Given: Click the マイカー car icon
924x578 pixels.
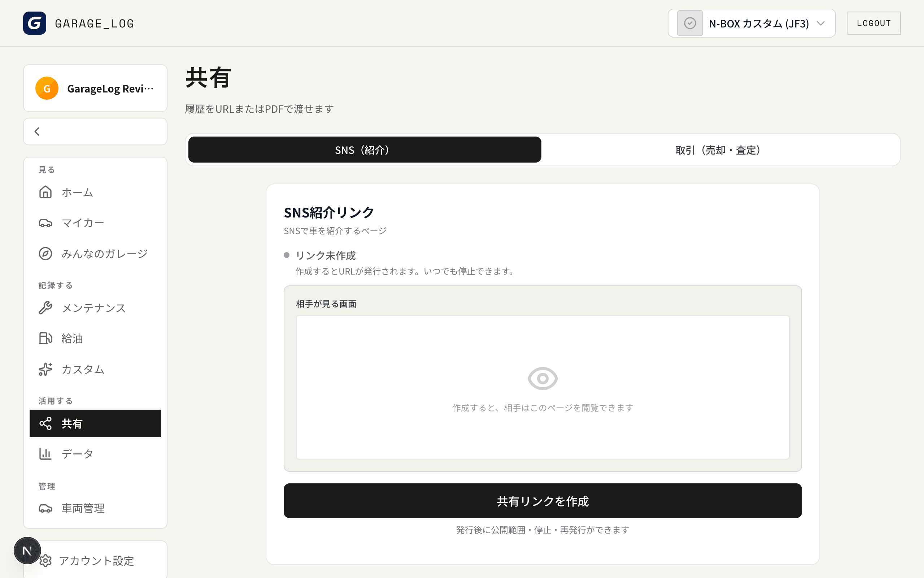Looking at the screenshot, I should click(x=45, y=223).
